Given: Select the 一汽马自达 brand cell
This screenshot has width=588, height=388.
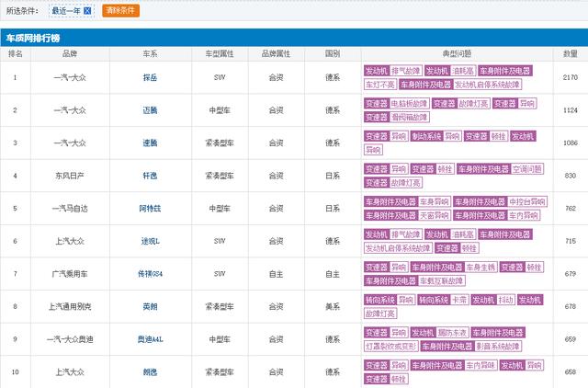Looking at the screenshot, I should pyautogui.click(x=70, y=209).
